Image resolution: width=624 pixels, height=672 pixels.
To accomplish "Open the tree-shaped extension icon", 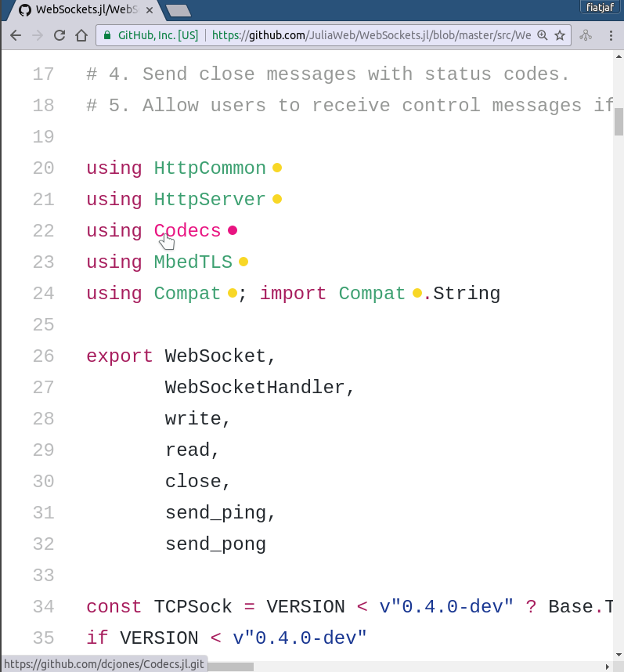I will coord(586,35).
